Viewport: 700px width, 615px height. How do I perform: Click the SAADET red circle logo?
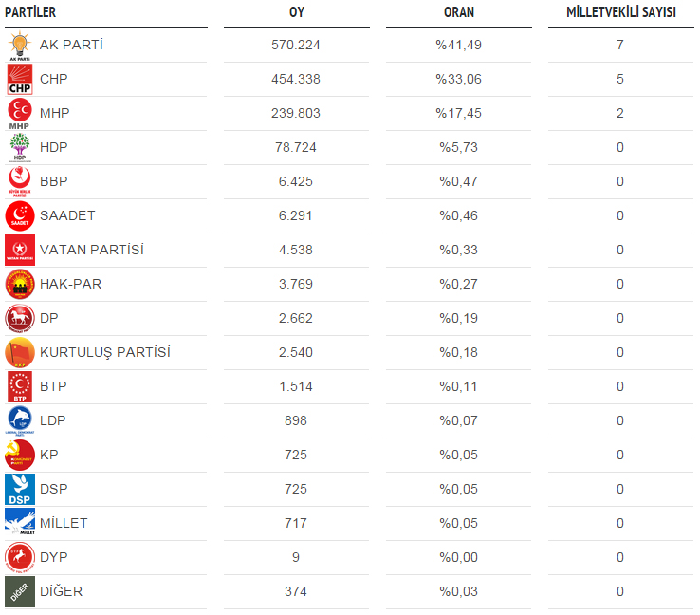coord(20,216)
